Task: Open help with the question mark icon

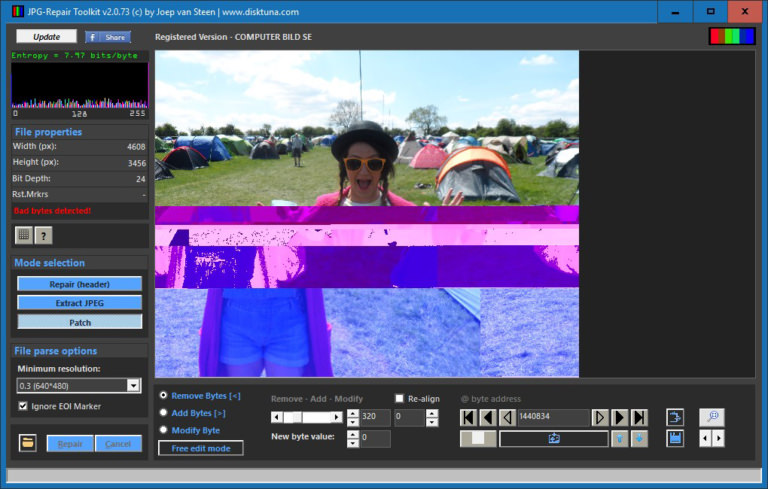Action: tap(44, 235)
